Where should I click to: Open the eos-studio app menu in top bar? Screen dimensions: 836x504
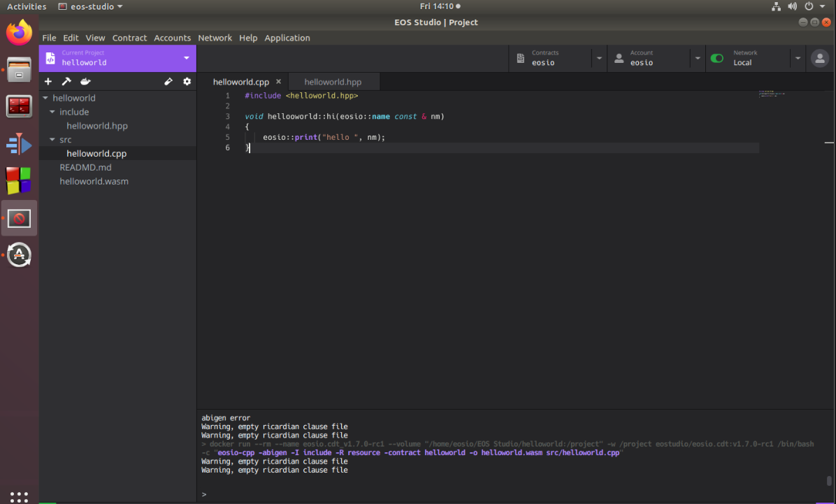pos(90,6)
